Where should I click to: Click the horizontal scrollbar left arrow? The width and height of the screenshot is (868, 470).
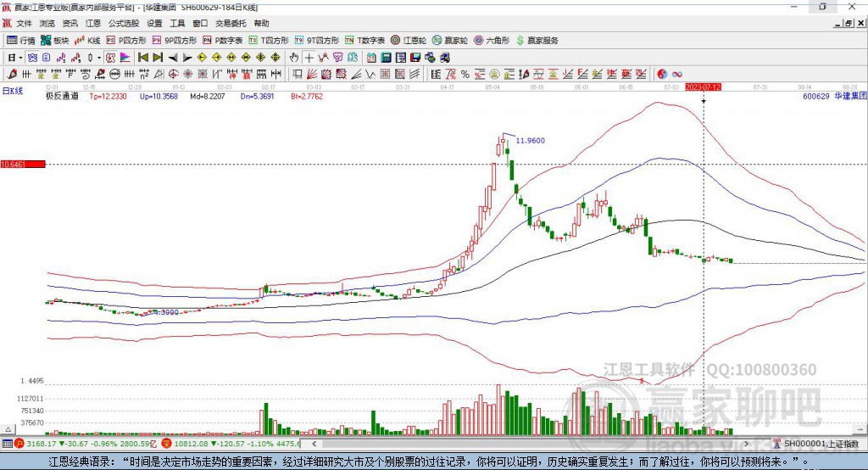(314, 444)
